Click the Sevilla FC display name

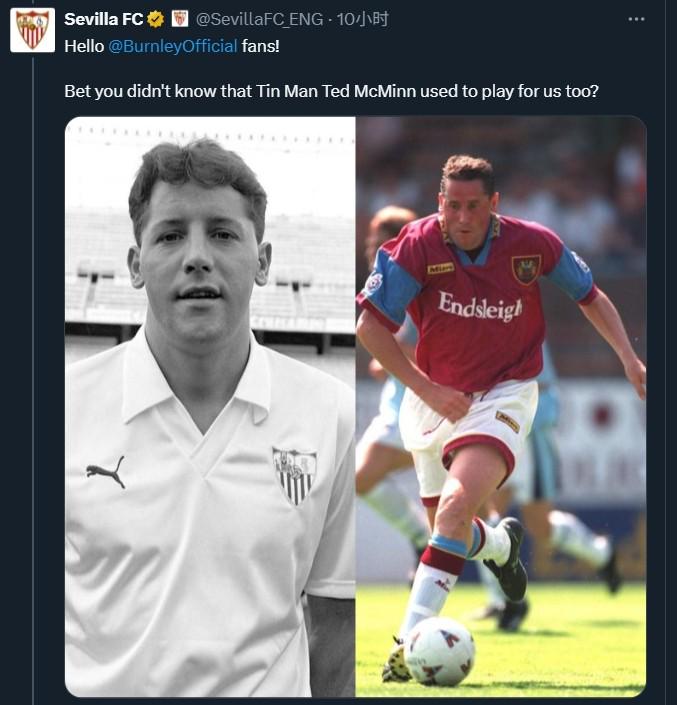click(103, 19)
